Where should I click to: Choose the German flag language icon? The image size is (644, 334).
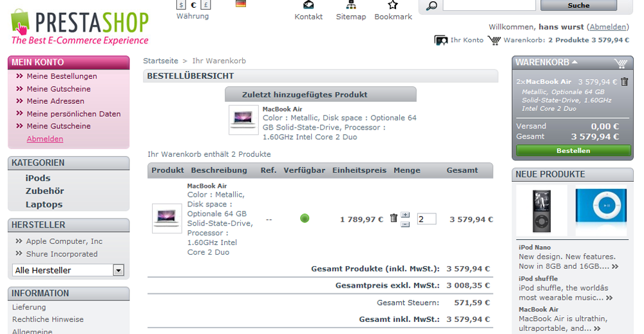pyautogui.click(x=241, y=4)
